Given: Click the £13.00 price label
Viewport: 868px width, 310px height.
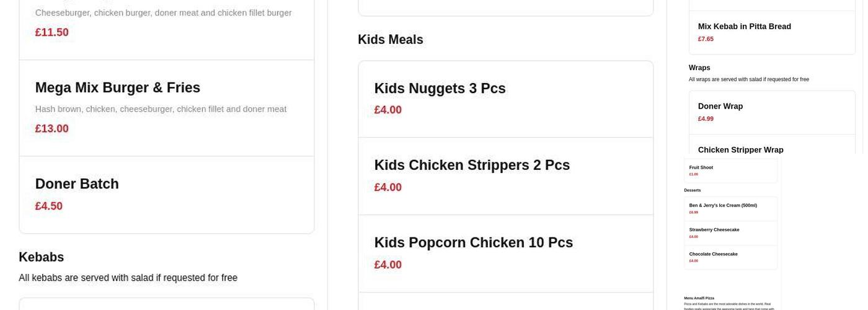Looking at the screenshot, I should (x=51, y=129).
